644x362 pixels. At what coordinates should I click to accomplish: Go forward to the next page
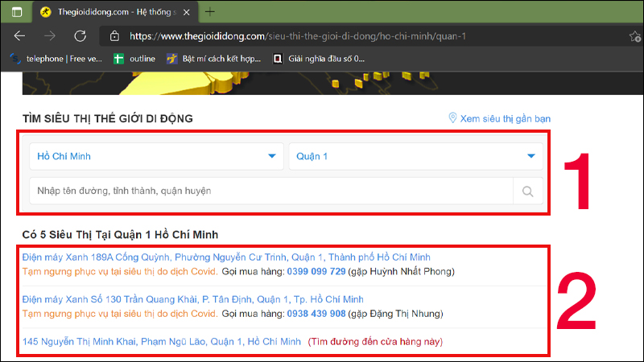tap(50, 36)
